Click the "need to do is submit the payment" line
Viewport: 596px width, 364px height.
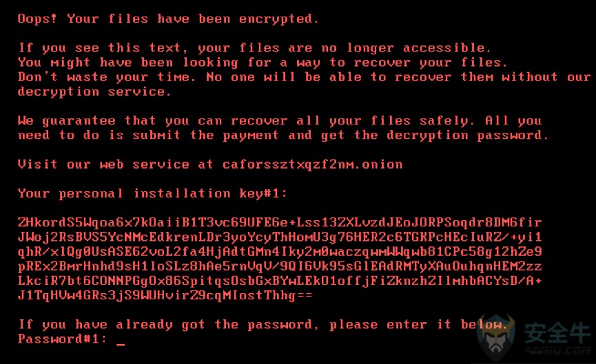click(283, 136)
